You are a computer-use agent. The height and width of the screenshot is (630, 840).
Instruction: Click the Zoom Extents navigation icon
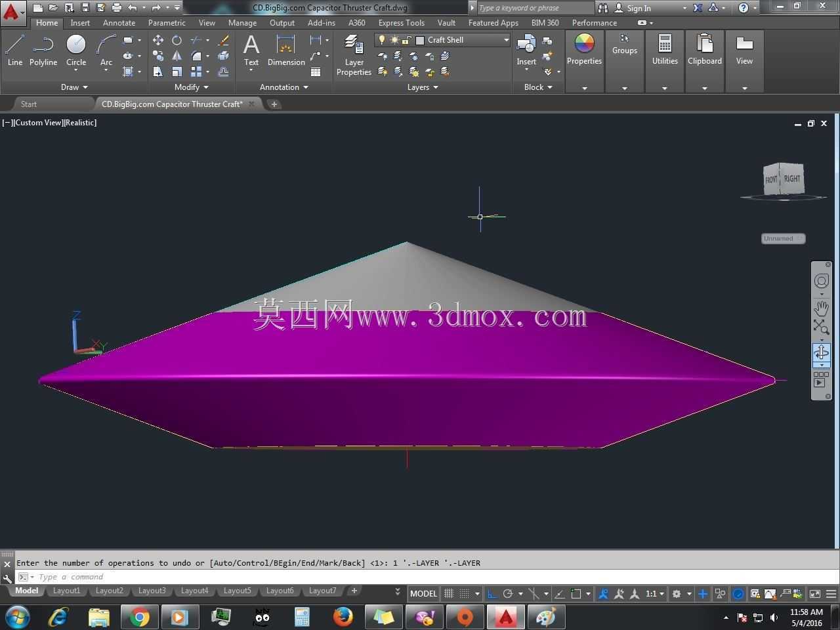pos(822,327)
